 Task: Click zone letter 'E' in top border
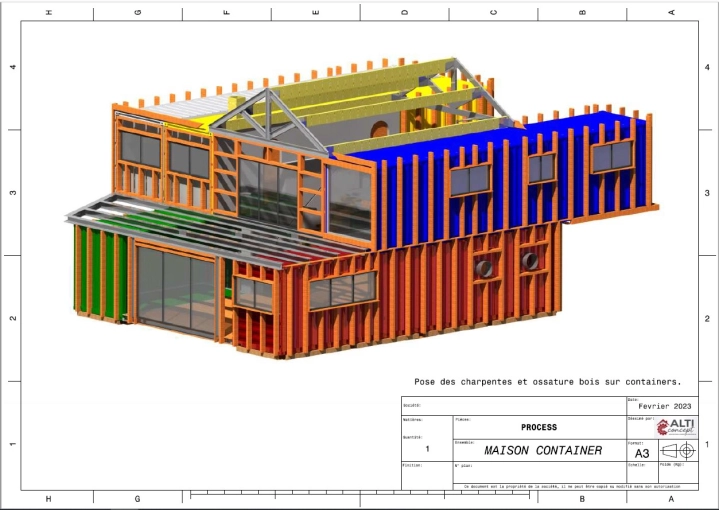(315, 12)
